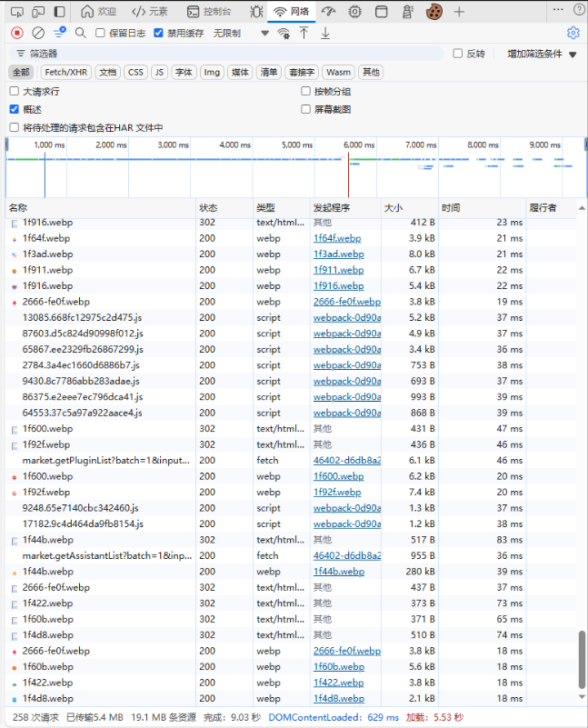Toggle the 大请求行 checkbox
This screenshot has width=588, height=728.
[x=14, y=91]
